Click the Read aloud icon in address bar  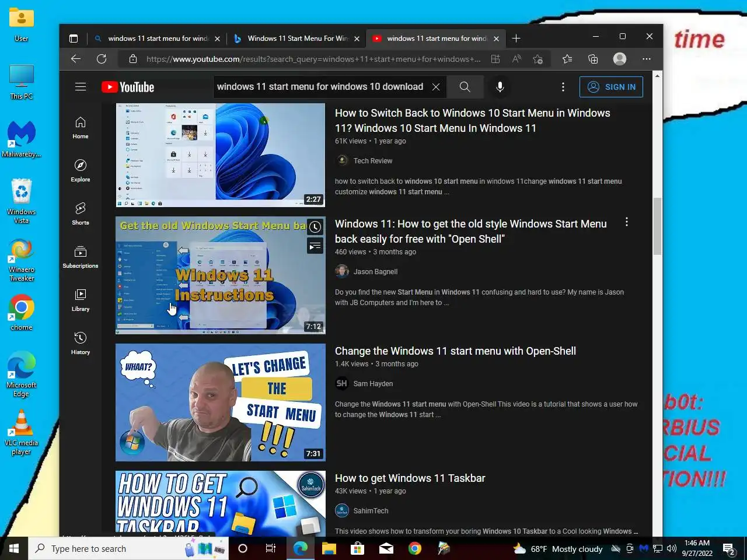(516, 59)
